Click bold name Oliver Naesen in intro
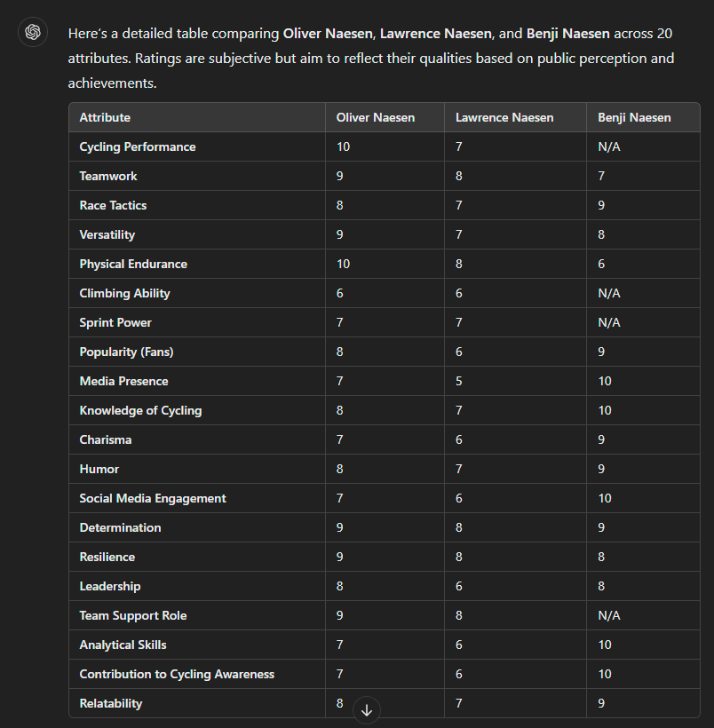Viewport: 714px width, 728px height. click(328, 34)
